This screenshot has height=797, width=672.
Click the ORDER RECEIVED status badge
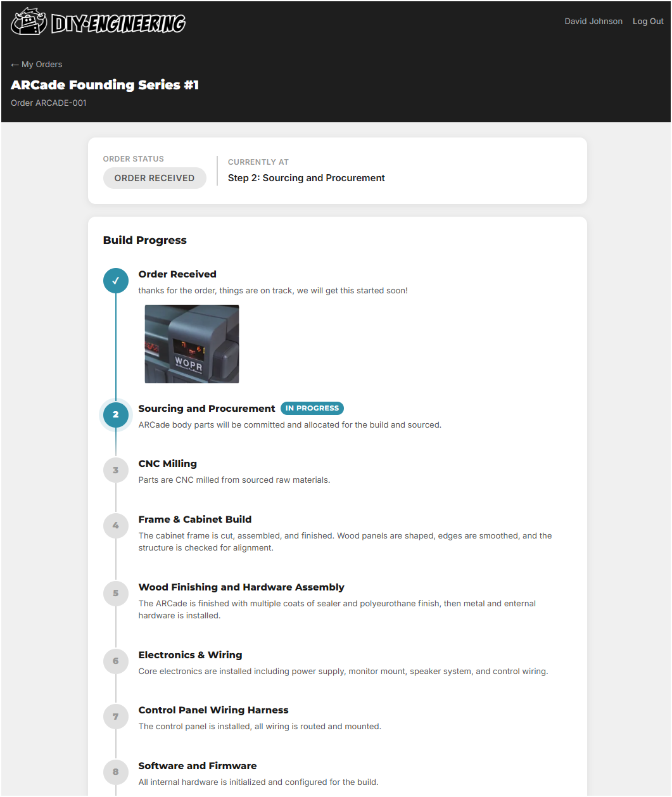click(155, 178)
